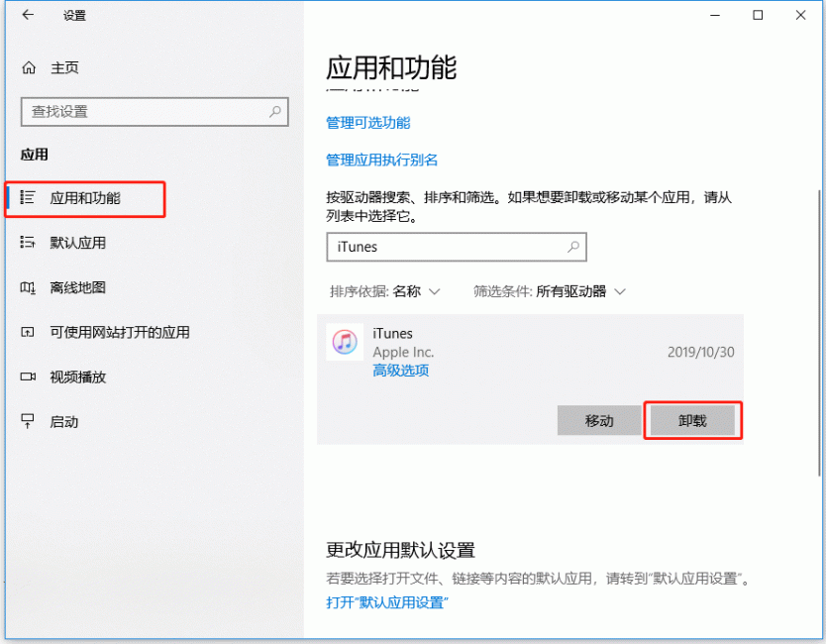This screenshot has width=826, height=644.
Task: Click the 可使用网站打开的应用 icon
Action: [x=28, y=332]
